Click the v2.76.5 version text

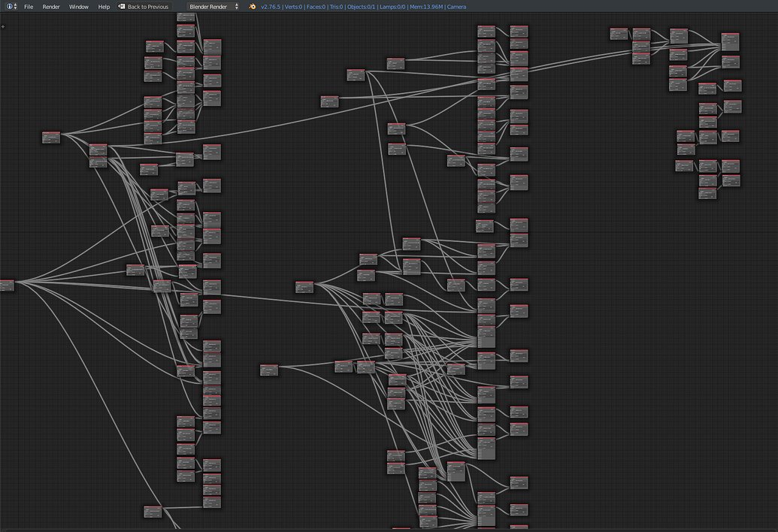click(271, 7)
